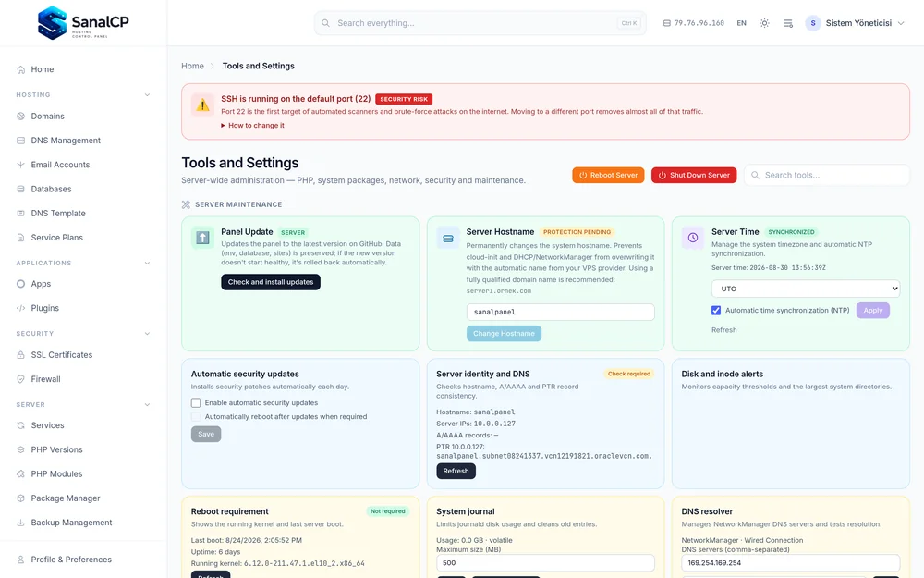Click Save in Automatic security updates
Viewport: 924px width, 578px height.
tap(206, 434)
